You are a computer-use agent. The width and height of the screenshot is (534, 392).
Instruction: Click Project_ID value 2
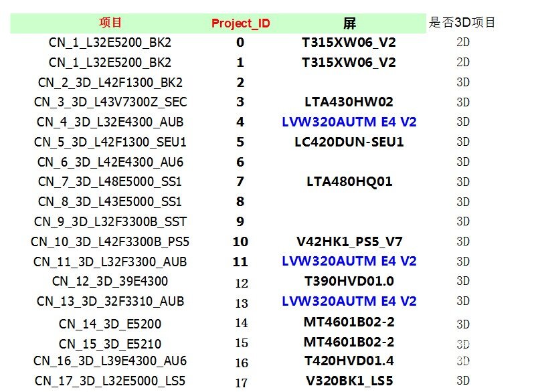[240, 82]
